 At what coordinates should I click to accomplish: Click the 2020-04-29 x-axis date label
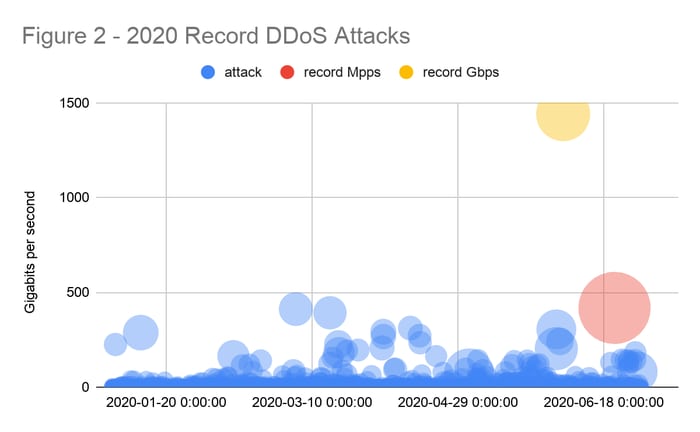pos(458,403)
